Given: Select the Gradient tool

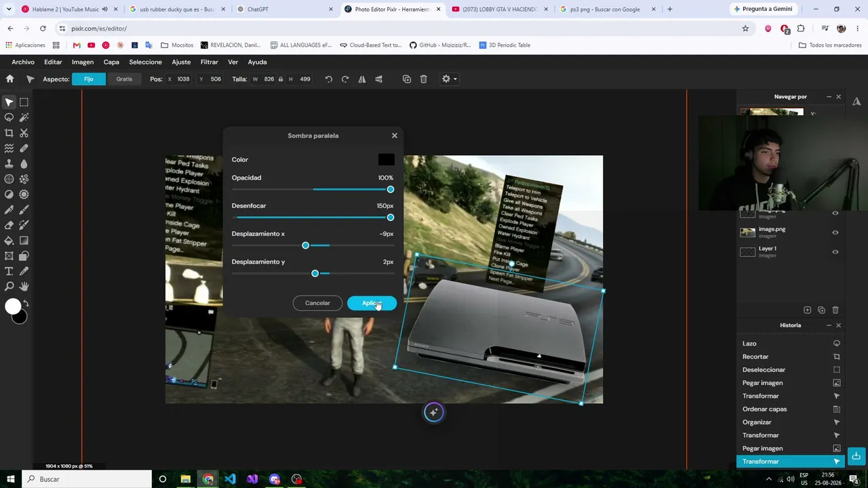Looking at the screenshot, I should pyautogui.click(x=24, y=241).
